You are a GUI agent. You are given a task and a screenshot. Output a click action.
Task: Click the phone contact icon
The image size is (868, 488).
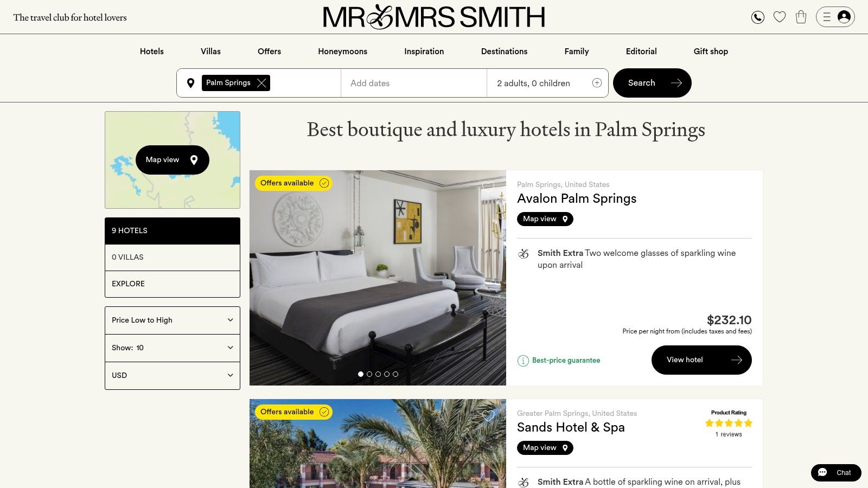click(758, 17)
